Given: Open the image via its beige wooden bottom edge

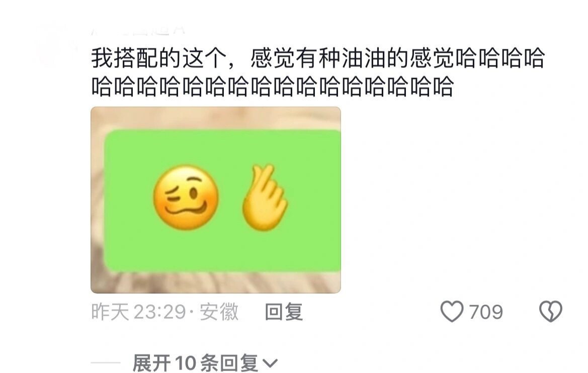Looking at the screenshot, I should [x=216, y=283].
